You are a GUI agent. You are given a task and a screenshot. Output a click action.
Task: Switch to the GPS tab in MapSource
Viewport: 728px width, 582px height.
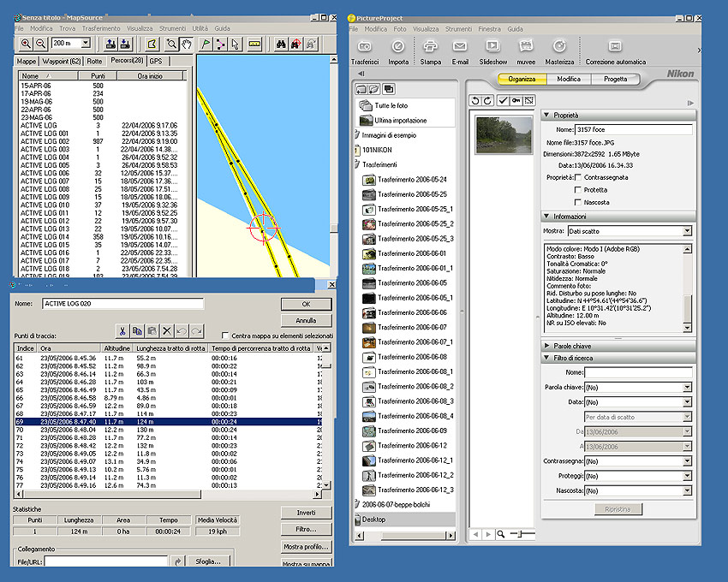157,62
